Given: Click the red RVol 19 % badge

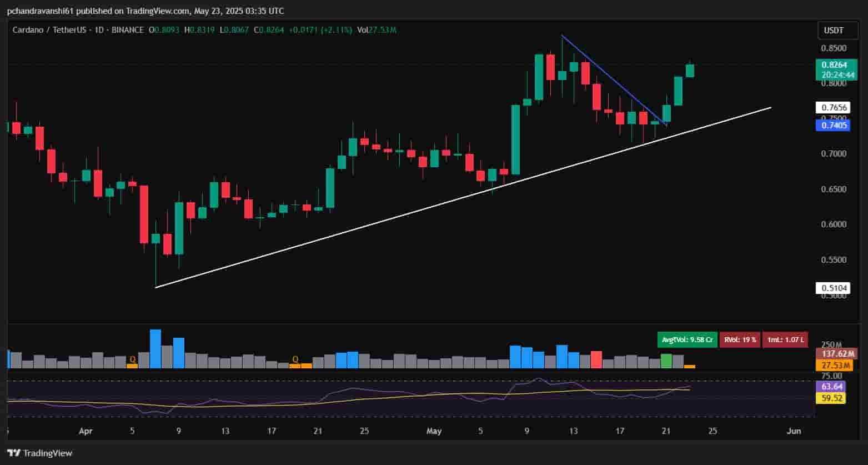Looking at the screenshot, I should (740, 339).
